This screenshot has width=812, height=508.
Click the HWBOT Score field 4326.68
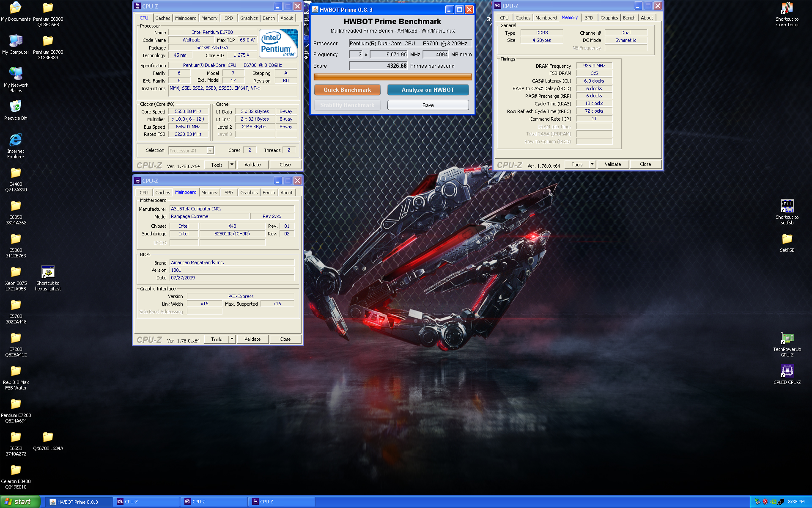tap(378, 66)
